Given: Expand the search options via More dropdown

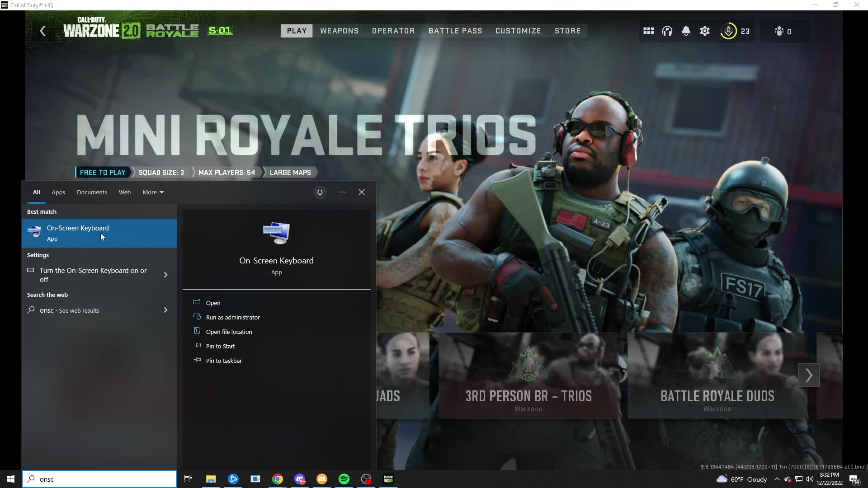Looking at the screenshot, I should click(x=153, y=192).
